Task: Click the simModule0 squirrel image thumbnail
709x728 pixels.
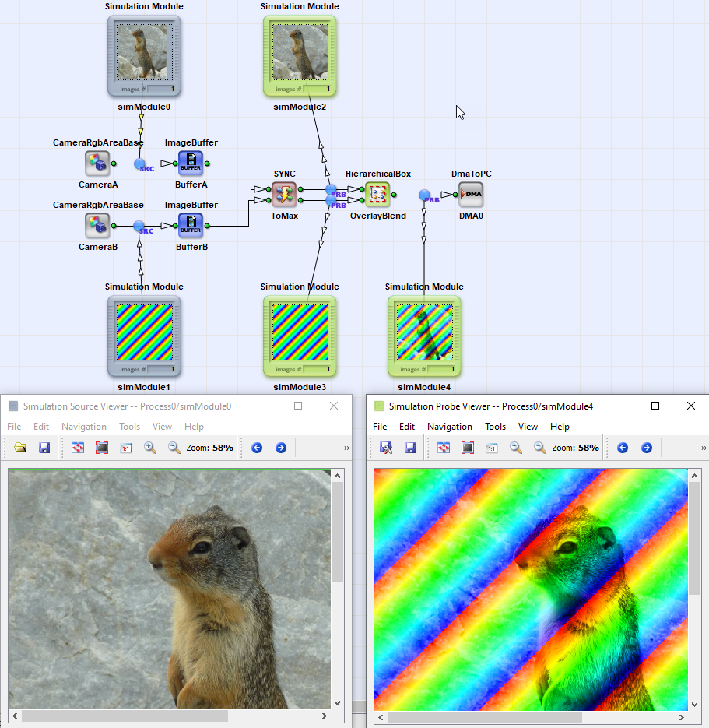Action: point(144,51)
